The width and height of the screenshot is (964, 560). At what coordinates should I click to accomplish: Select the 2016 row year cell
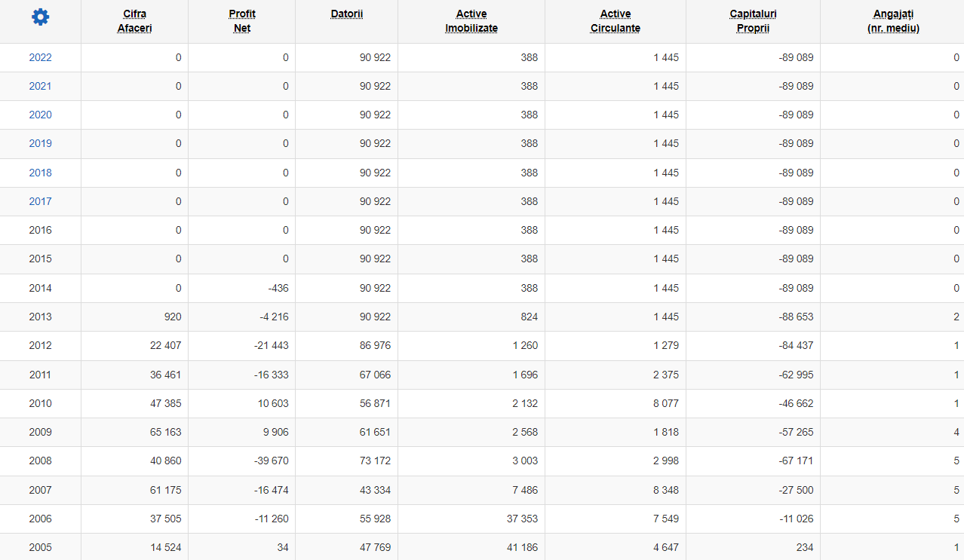[40, 230]
